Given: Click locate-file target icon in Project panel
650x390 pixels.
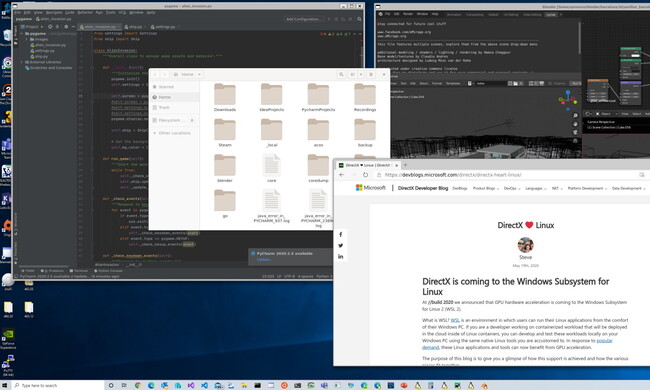Looking at the screenshot, I should [x=50, y=27].
